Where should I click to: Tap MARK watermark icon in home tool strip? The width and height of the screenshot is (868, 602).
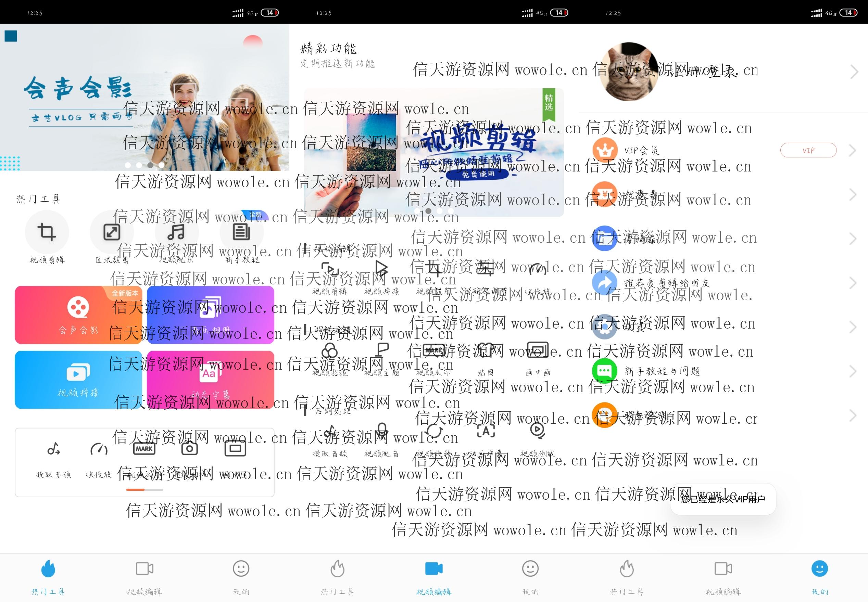coord(144,449)
